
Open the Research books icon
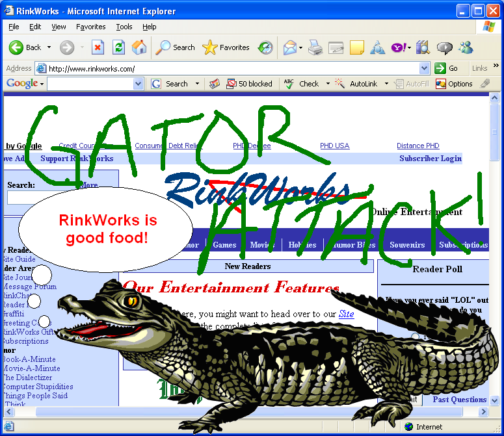click(x=423, y=48)
